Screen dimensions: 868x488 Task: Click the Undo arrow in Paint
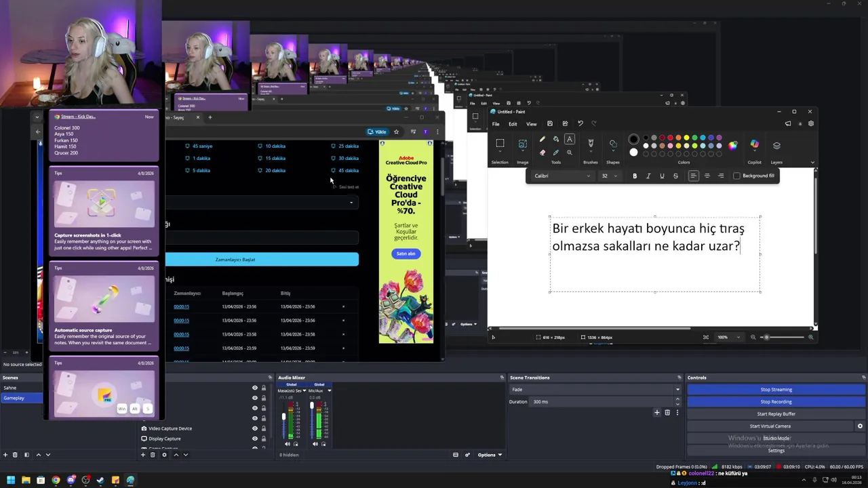(580, 123)
